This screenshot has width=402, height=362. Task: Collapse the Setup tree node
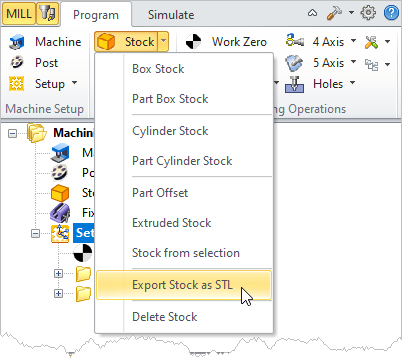pos(35,234)
